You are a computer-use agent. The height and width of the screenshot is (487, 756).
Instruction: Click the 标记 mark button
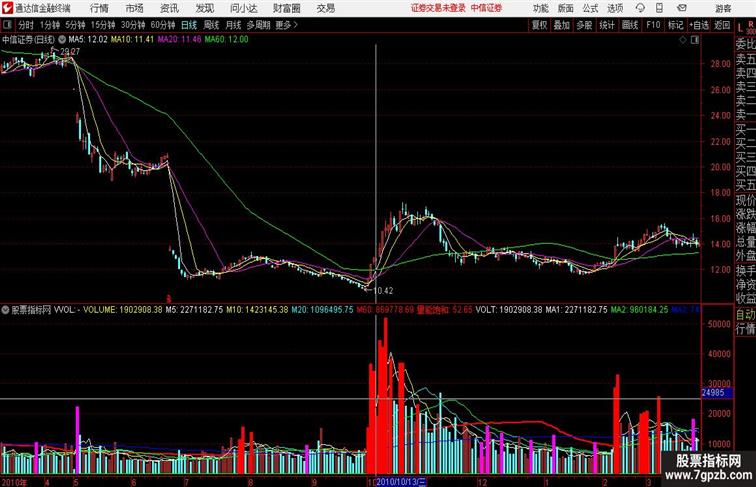675,25
